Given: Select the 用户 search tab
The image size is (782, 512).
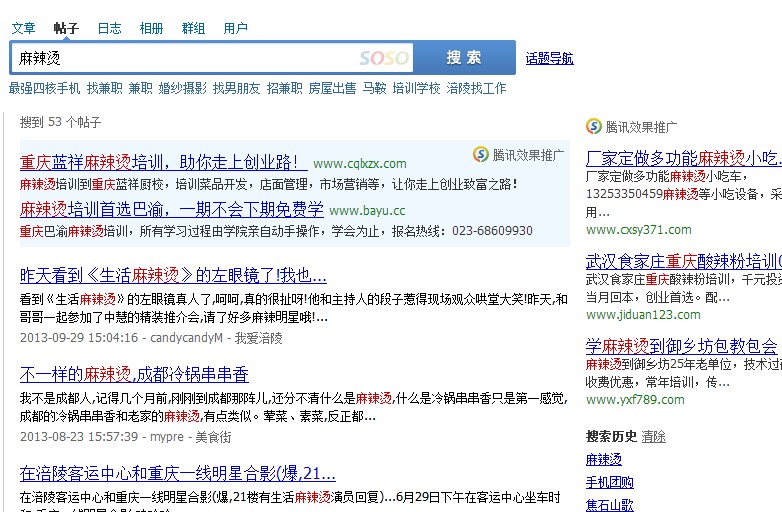Looking at the screenshot, I should [x=235, y=28].
